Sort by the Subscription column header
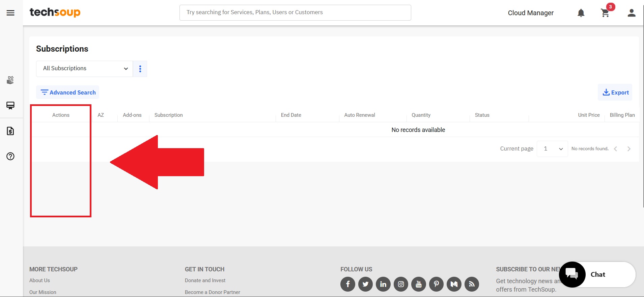Viewport: 644px width, 297px height. click(x=169, y=115)
